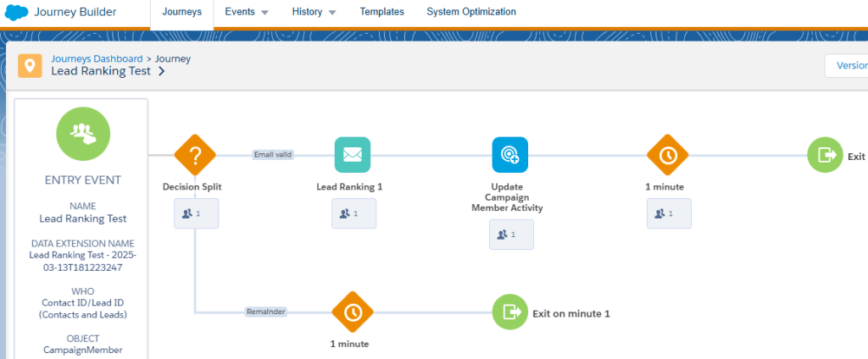868x359 pixels.
Task: Click the Email valid path label
Action: tap(272, 155)
